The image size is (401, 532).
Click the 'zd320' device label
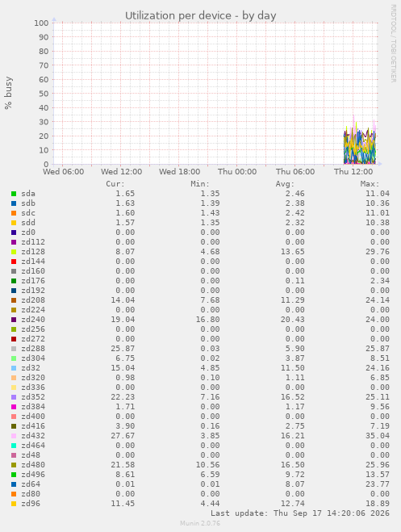coord(33,377)
